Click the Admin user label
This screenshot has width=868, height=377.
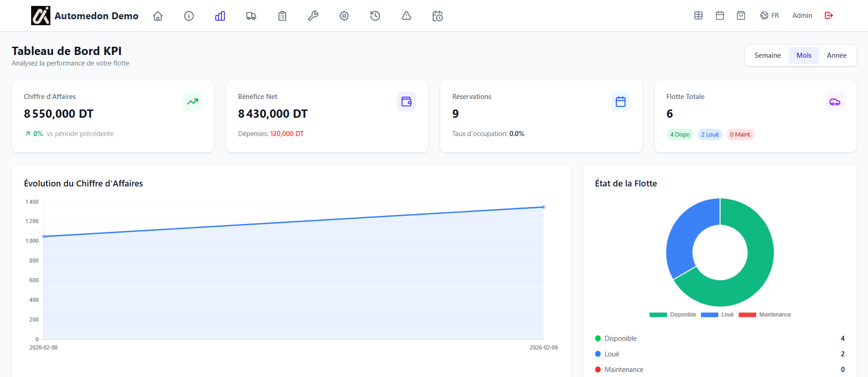(x=803, y=16)
